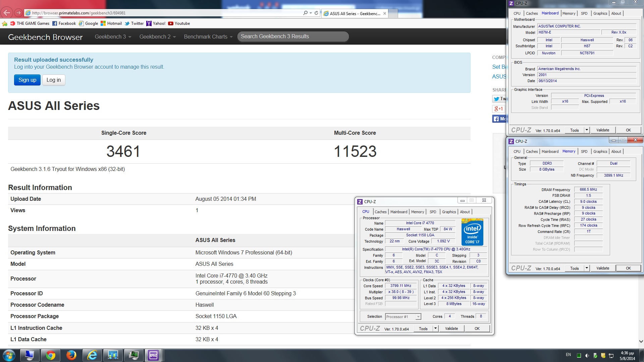
Task: Open the Twitter bookmark
Action: (x=134, y=23)
